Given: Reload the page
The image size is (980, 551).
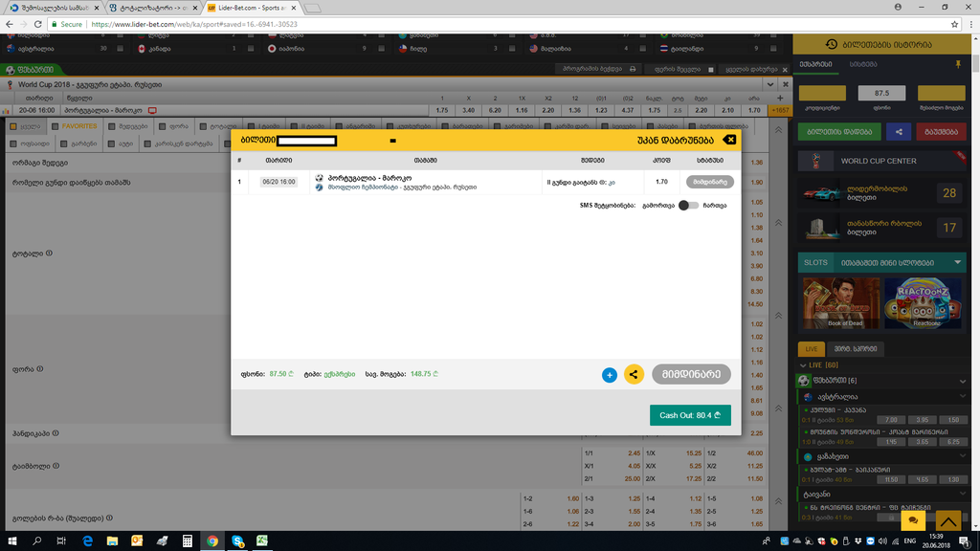Looking at the screenshot, I should 37,24.
